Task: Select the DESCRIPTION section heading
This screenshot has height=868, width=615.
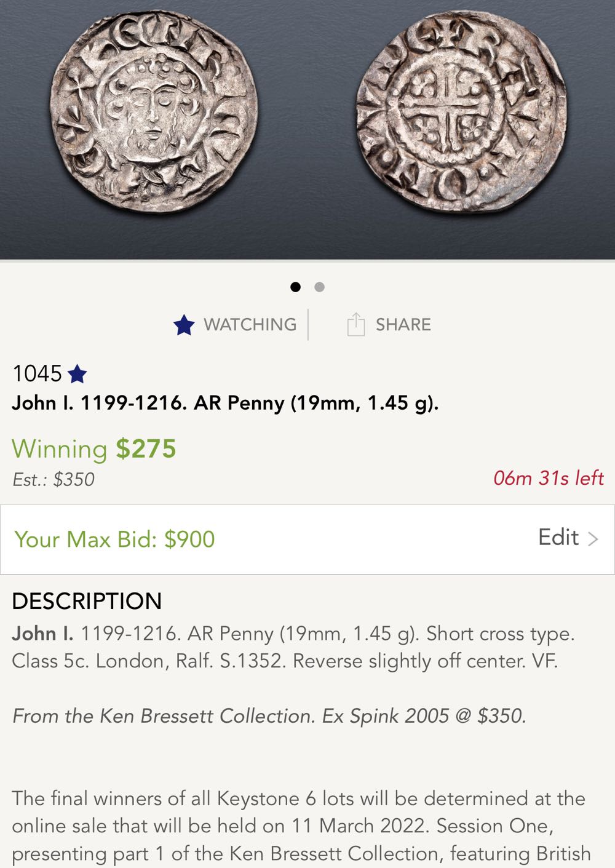Action: coord(86,601)
